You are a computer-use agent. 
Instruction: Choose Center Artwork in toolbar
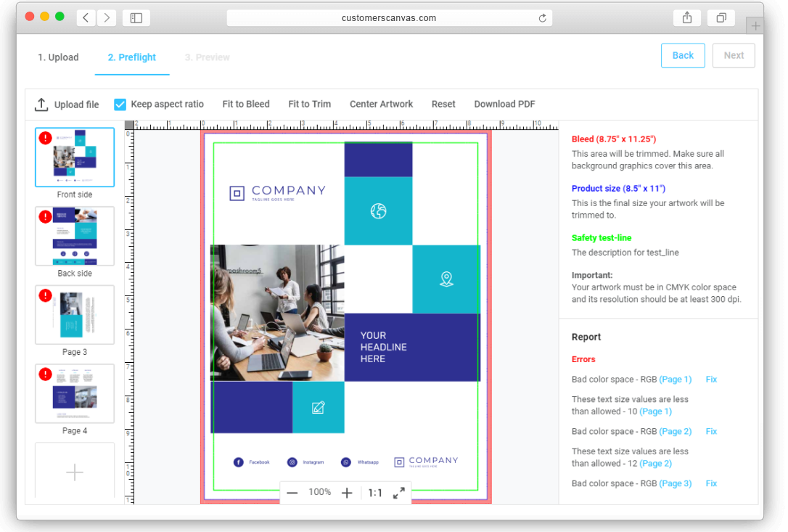(x=381, y=104)
